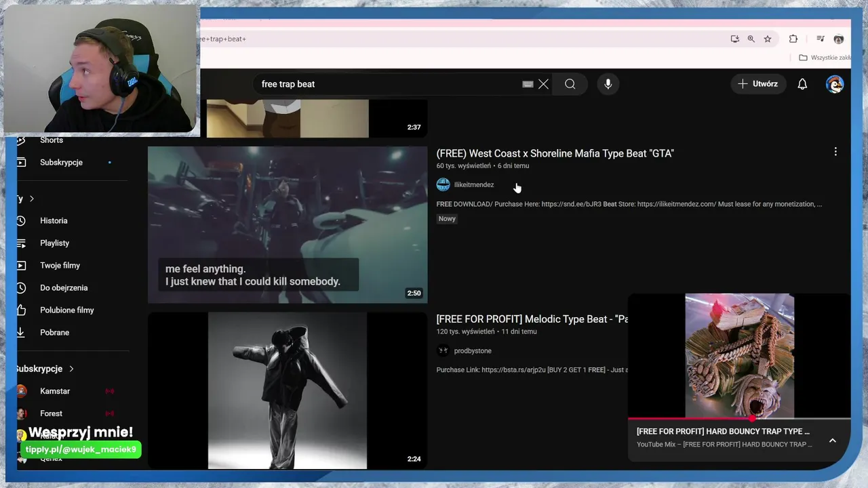Screen dimensions: 868x488
Task: Click the tipply.pl/@wujek_maciek9 overlay banner
Action: pos(81,450)
